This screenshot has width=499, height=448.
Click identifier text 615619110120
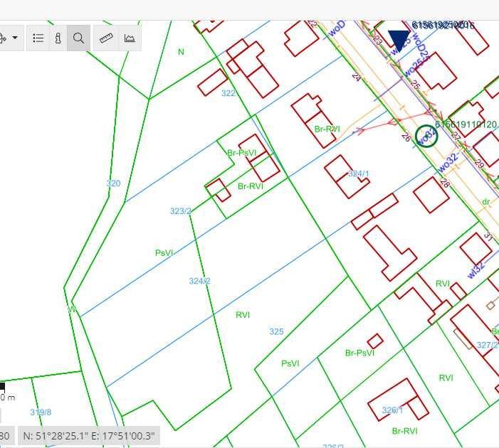pyautogui.click(x=466, y=124)
